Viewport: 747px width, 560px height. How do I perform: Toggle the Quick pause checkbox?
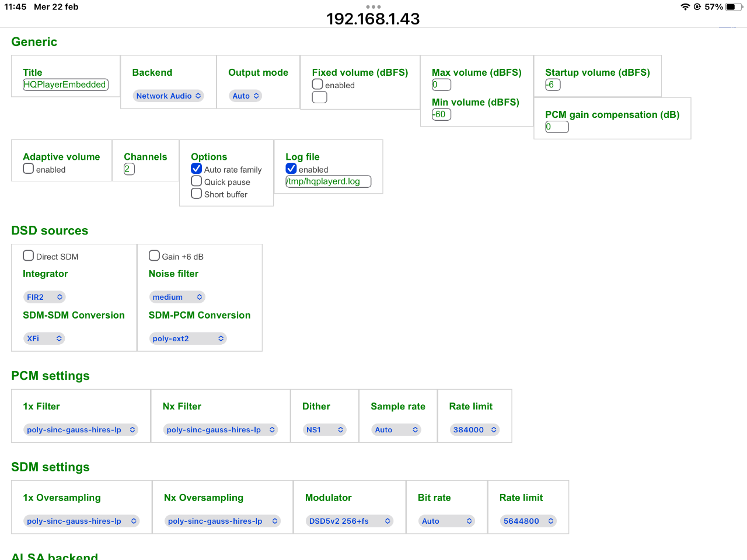pyautogui.click(x=197, y=181)
